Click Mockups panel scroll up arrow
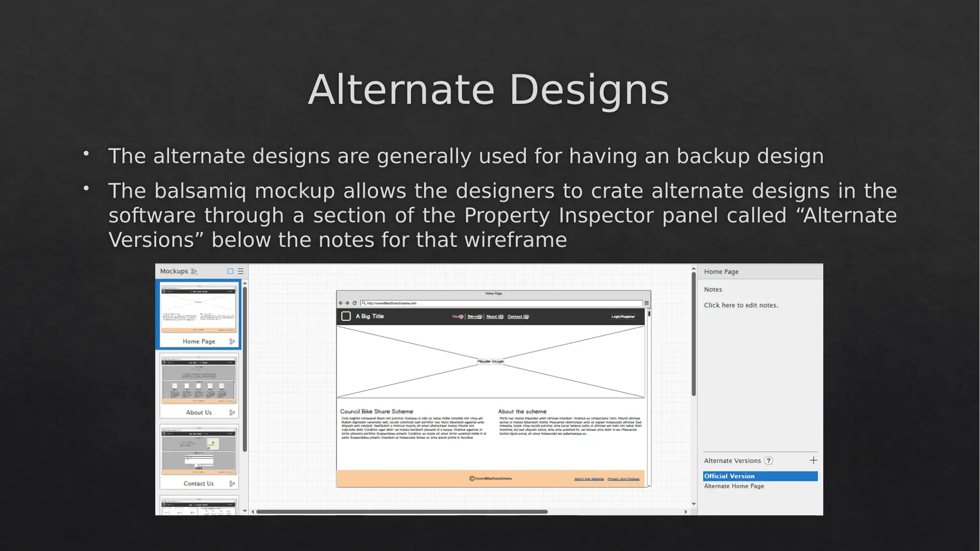The image size is (980, 551). [245, 283]
